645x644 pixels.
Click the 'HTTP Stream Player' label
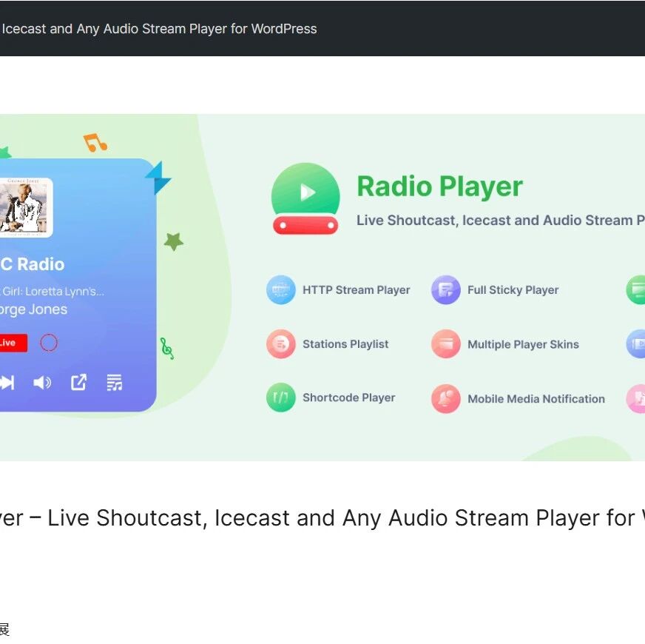click(357, 290)
